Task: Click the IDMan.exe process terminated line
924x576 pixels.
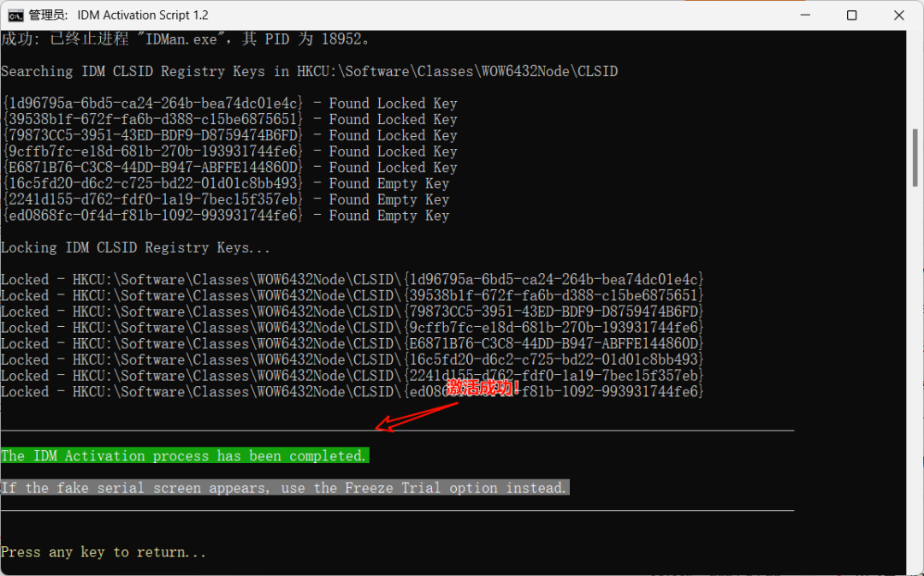Action: (x=185, y=39)
